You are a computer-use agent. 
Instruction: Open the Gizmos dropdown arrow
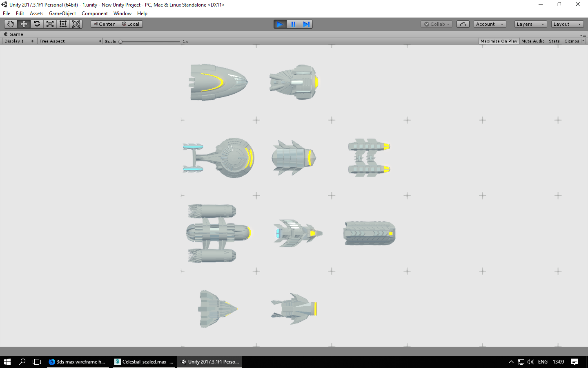583,41
